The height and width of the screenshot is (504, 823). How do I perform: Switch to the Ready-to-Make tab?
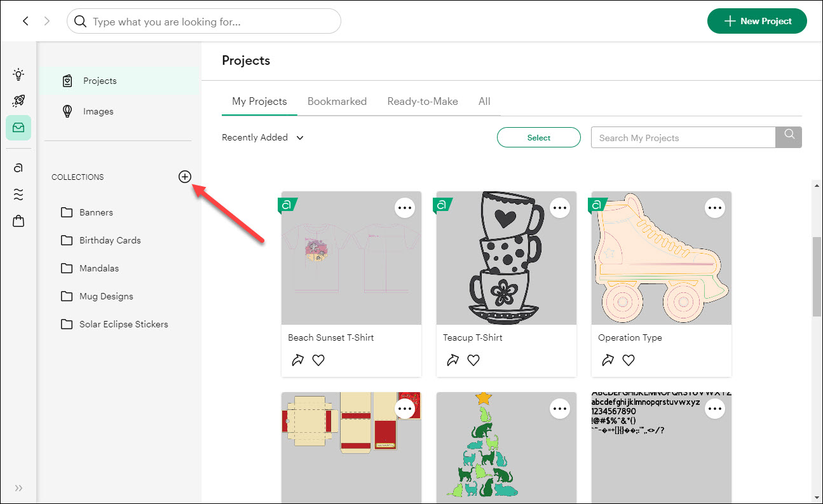click(423, 101)
